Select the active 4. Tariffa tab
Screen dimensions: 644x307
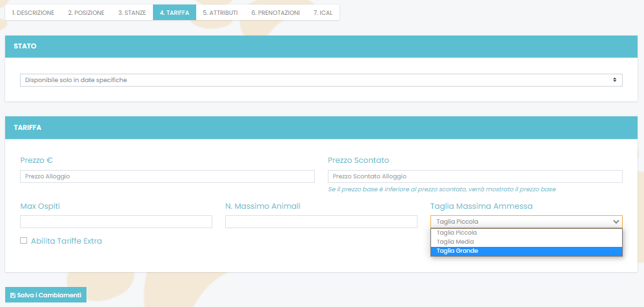coord(174,12)
